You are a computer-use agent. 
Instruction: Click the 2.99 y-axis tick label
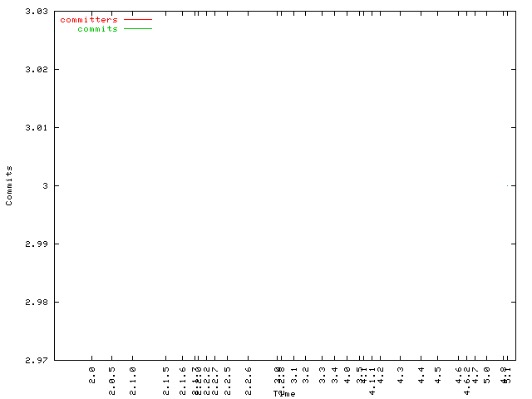(35, 244)
